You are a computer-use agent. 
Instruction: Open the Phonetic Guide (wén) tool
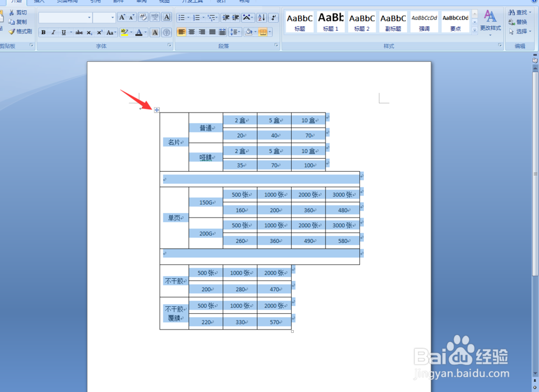click(x=155, y=17)
